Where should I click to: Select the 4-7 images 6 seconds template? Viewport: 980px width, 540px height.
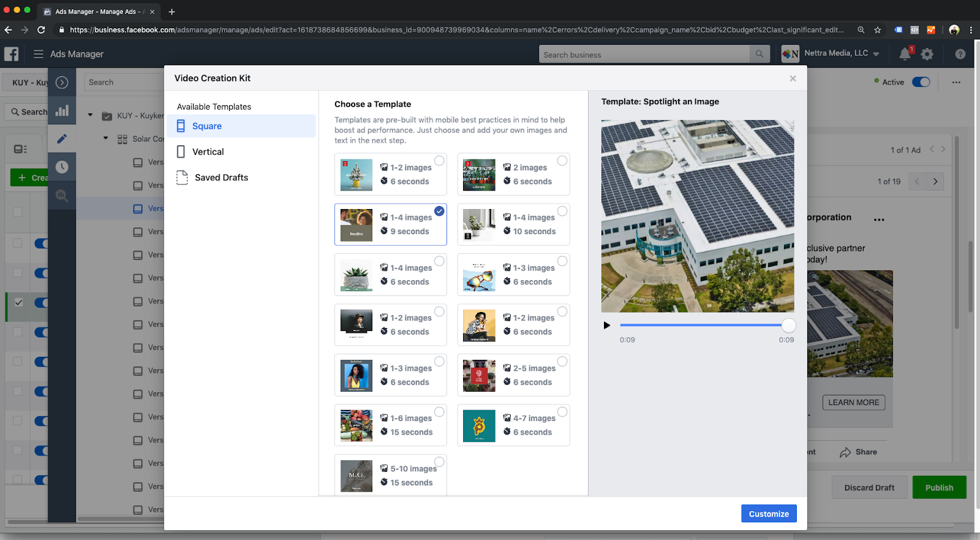pyautogui.click(x=513, y=425)
